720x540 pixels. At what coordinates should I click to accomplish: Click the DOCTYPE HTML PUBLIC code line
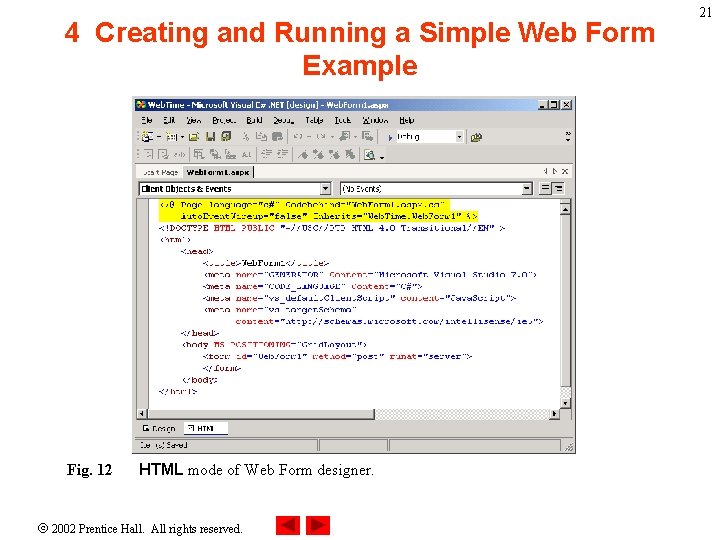[x=332, y=228]
